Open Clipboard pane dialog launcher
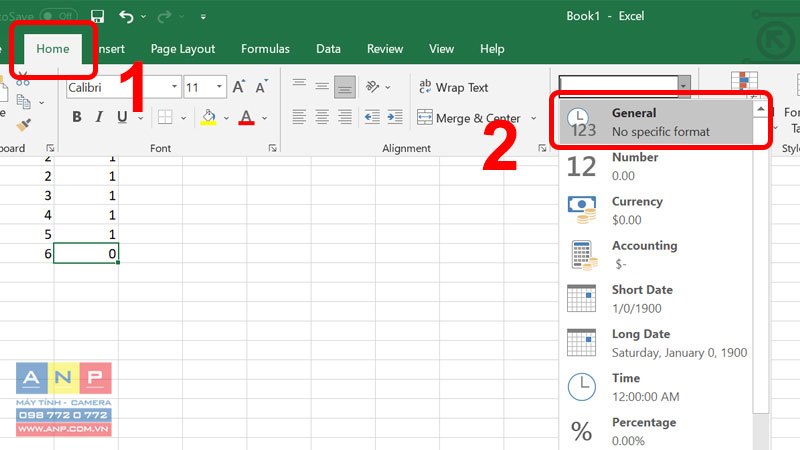The height and width of the screenshot is (450, 800). tap(50, 148)
